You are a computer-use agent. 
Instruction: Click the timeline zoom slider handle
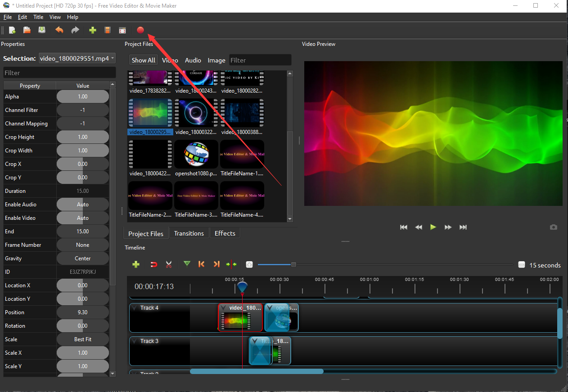pyautogui.click(x=293, y=265)
